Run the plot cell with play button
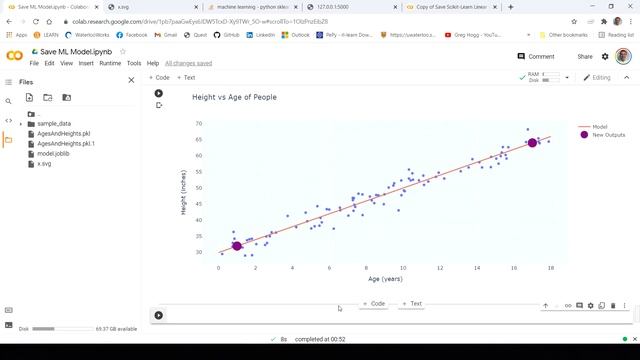The image size is (640, 360). (x=159, y=93)
